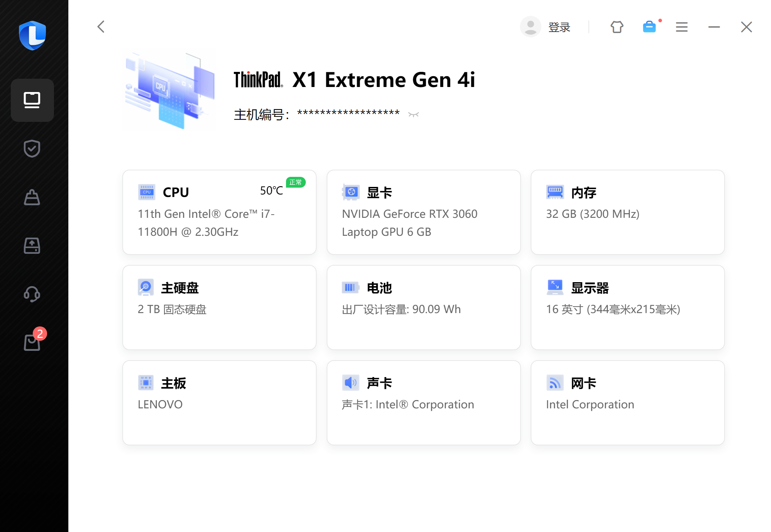Click the 显卡 card heading

click(379, 192)
